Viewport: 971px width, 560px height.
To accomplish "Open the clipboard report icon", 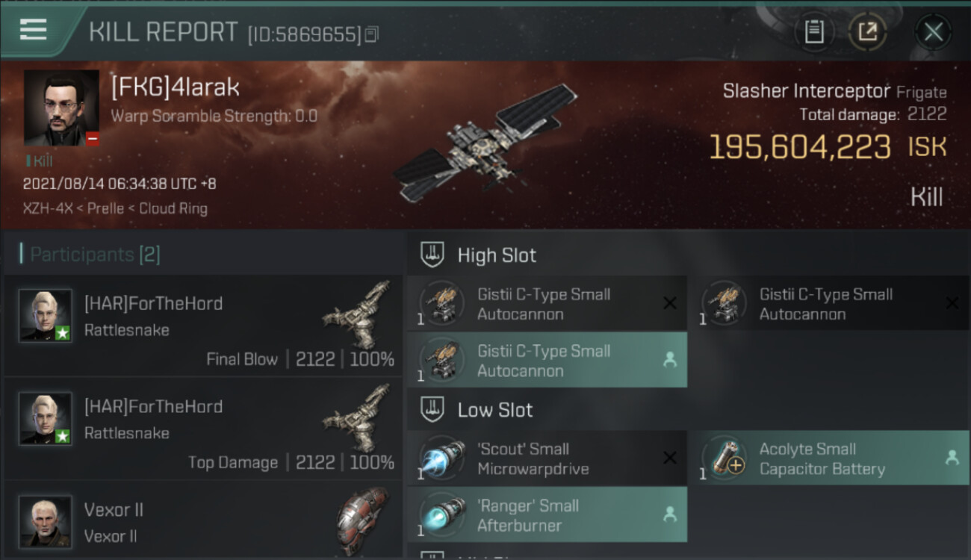I will point(814,32).
